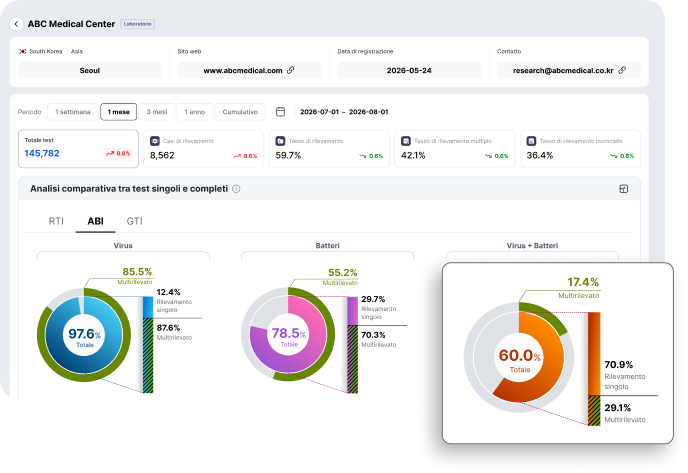Viewport: 688px width, 473px height.
Task: Select the 3 mesi period option
Action: tap(157, 112)
